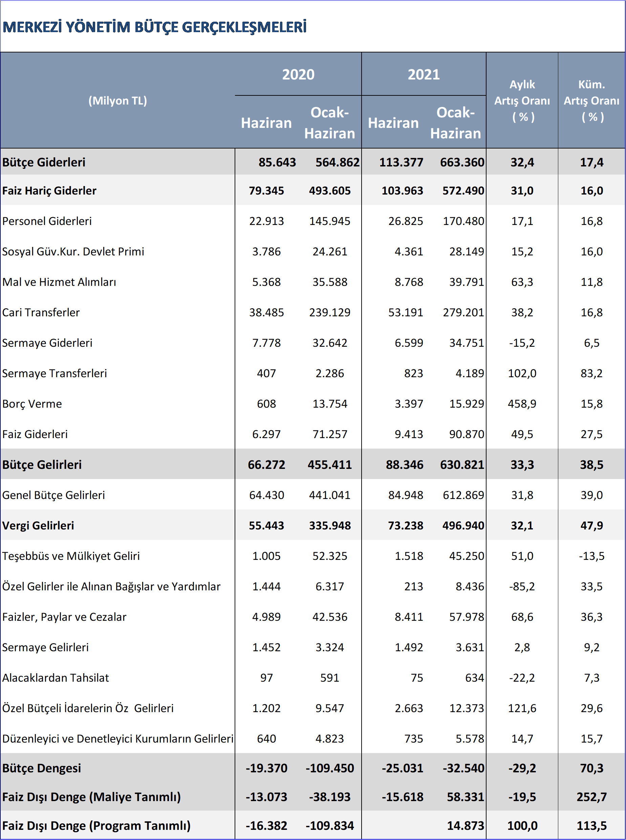Select the Bütçe Gelirleri row label

(x=42, y=465)
